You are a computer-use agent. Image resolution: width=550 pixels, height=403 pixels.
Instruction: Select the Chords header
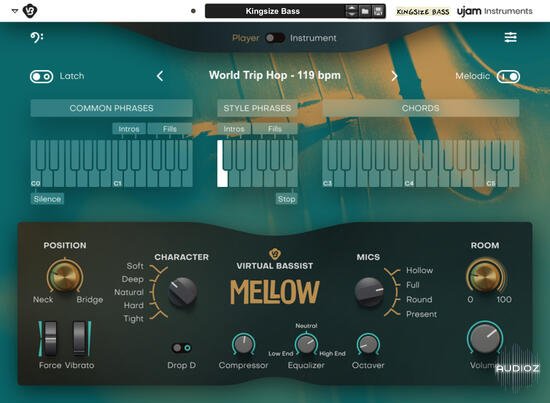(x=421, y=108)
